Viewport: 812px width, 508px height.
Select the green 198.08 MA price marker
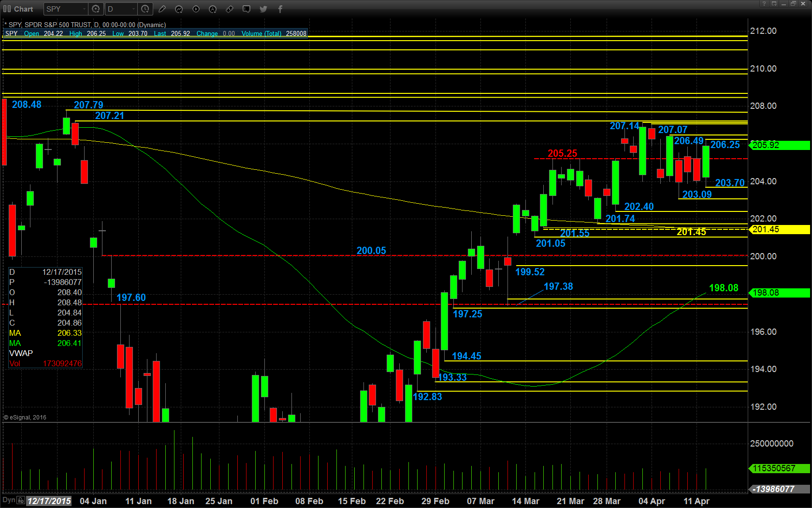pyautogui.click(x=779, y=293)
